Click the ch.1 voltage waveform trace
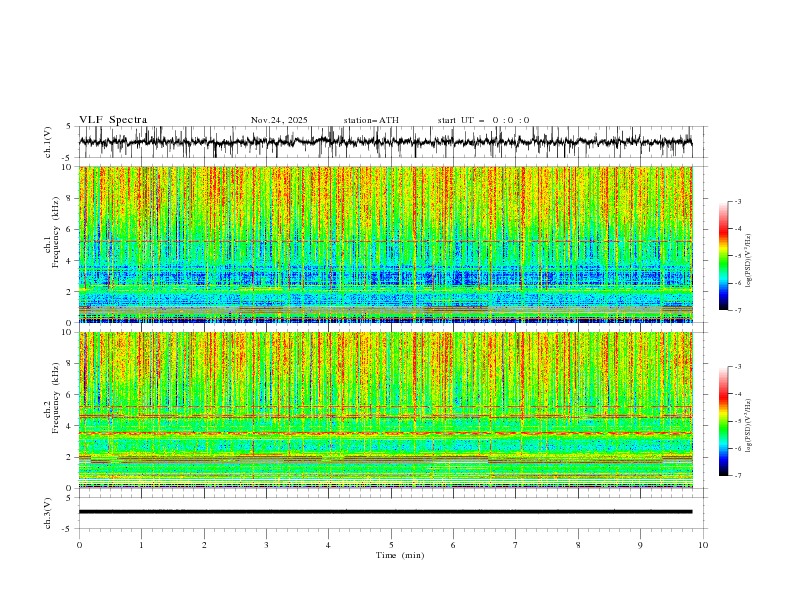Image resolution: width=792 pixels, height=612 pixels. (x=385, y=142)
